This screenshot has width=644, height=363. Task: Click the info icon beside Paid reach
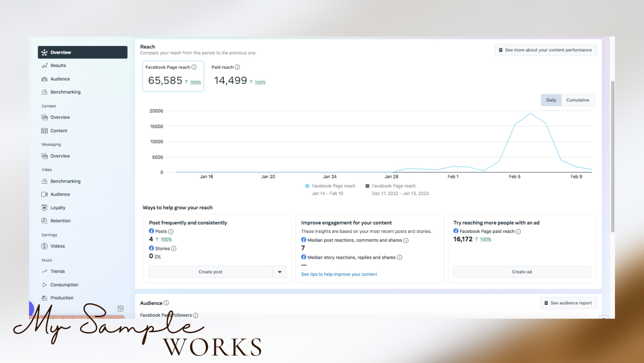[237, 67]
